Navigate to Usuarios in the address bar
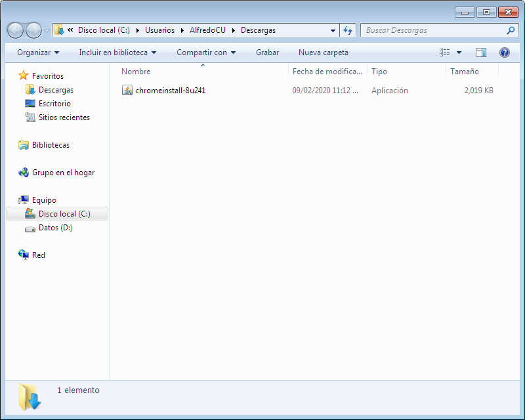The image size is (525, 420). (x=159, y=30)
